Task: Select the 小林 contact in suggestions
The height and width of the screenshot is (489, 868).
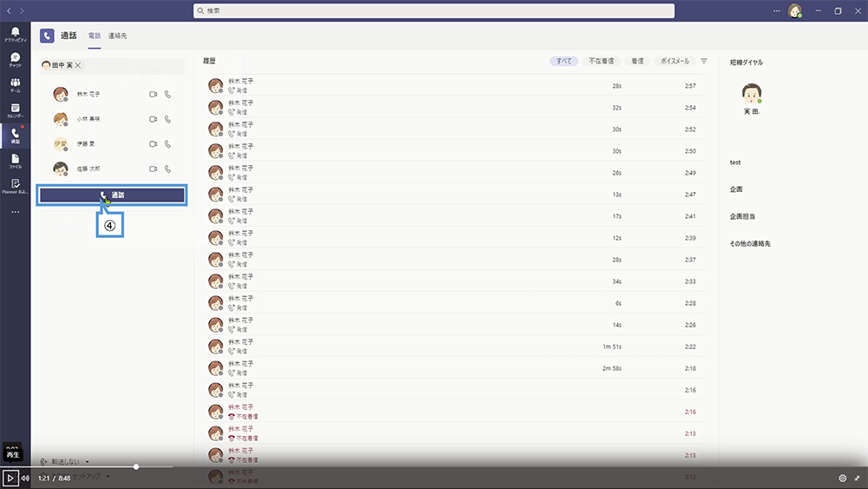Action: (x=112, y=119)
